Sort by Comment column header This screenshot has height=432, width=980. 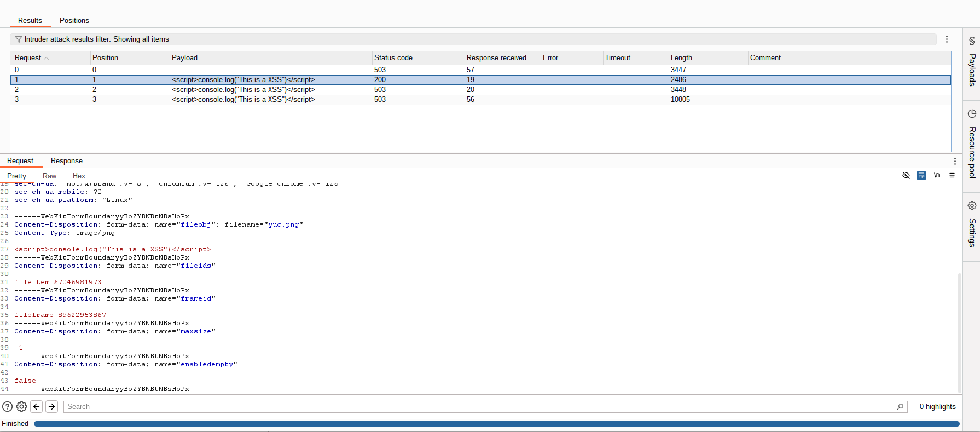pos(849,58)
